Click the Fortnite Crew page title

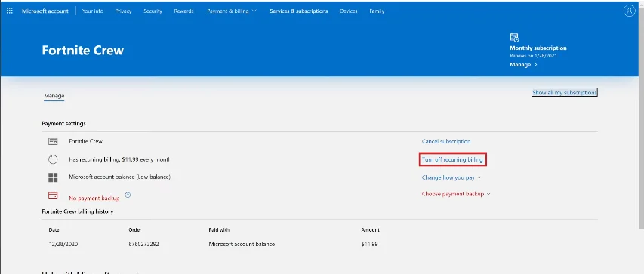click(83, 51)
